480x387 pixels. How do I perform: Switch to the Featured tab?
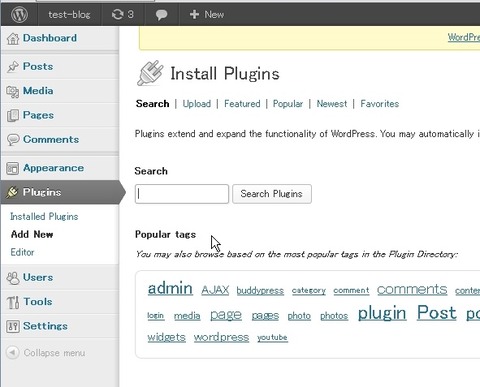coord(242,104)
